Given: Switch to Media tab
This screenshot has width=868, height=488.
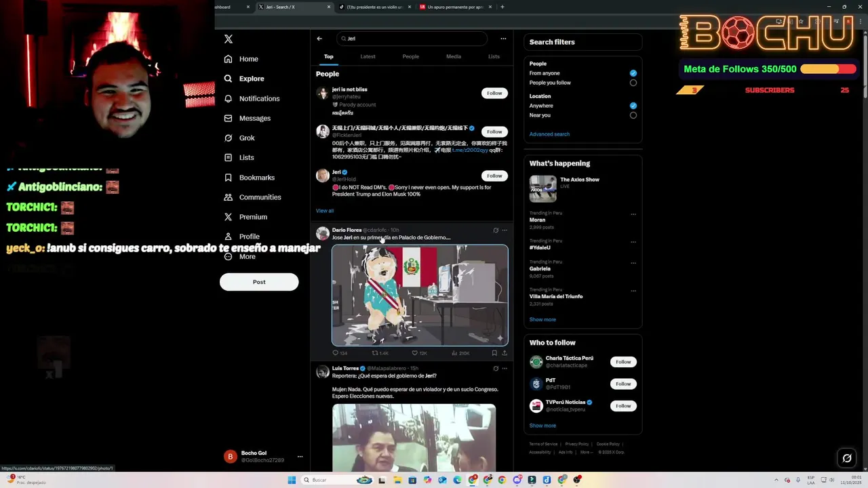Looking at the screenshot, I should coord(454,57).
